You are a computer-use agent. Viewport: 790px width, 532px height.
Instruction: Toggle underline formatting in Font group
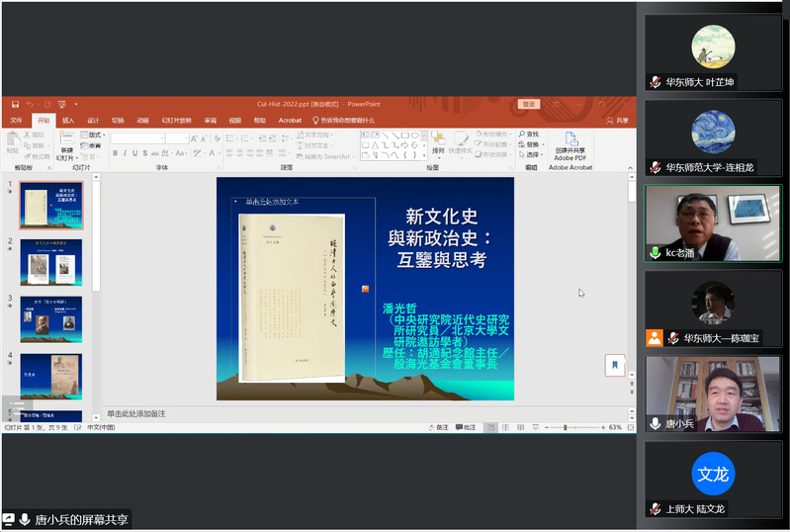[x=136, y=153]
